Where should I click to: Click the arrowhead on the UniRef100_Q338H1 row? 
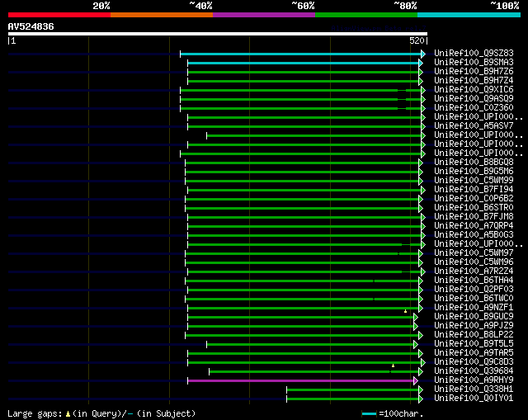421,390
